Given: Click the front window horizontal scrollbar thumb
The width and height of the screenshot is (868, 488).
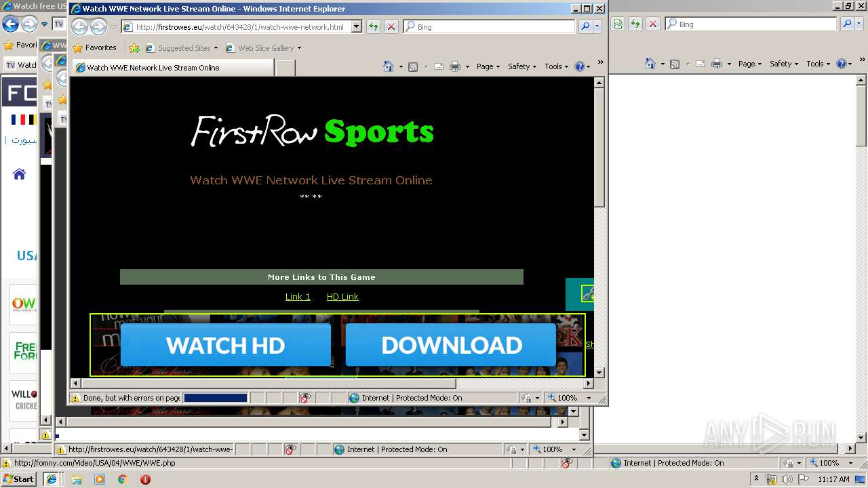Looking at the screenshot, I should tap(269, 384).
